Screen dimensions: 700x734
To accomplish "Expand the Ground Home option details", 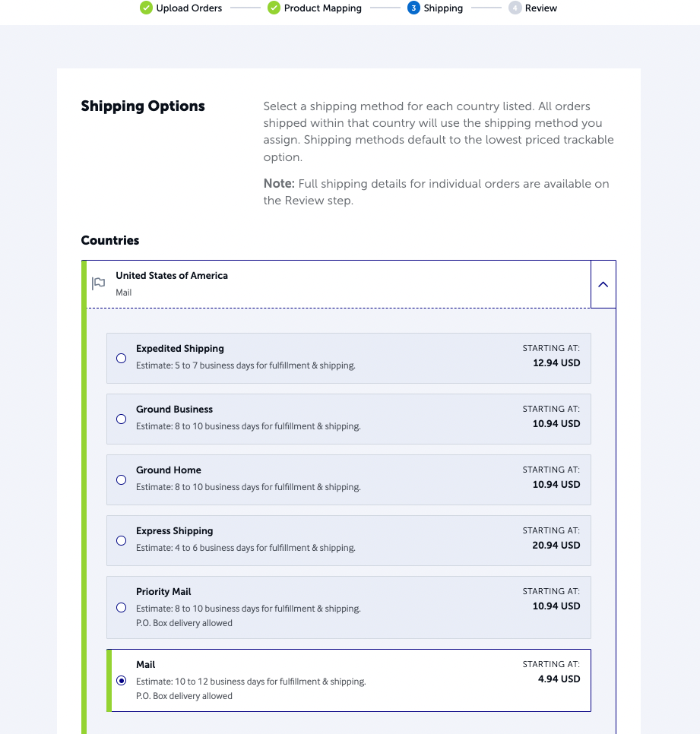I will point(121,479).
